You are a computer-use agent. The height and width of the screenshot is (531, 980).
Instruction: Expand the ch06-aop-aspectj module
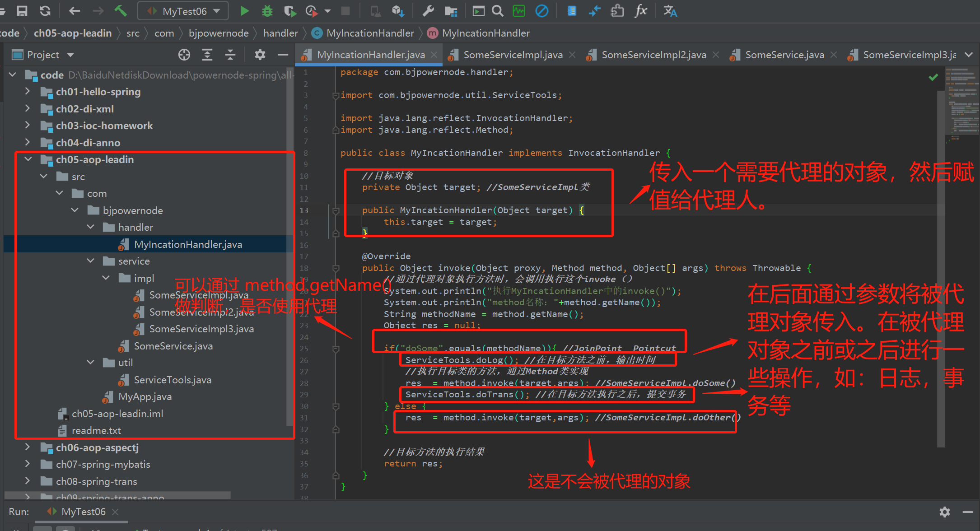pos(27,447)
